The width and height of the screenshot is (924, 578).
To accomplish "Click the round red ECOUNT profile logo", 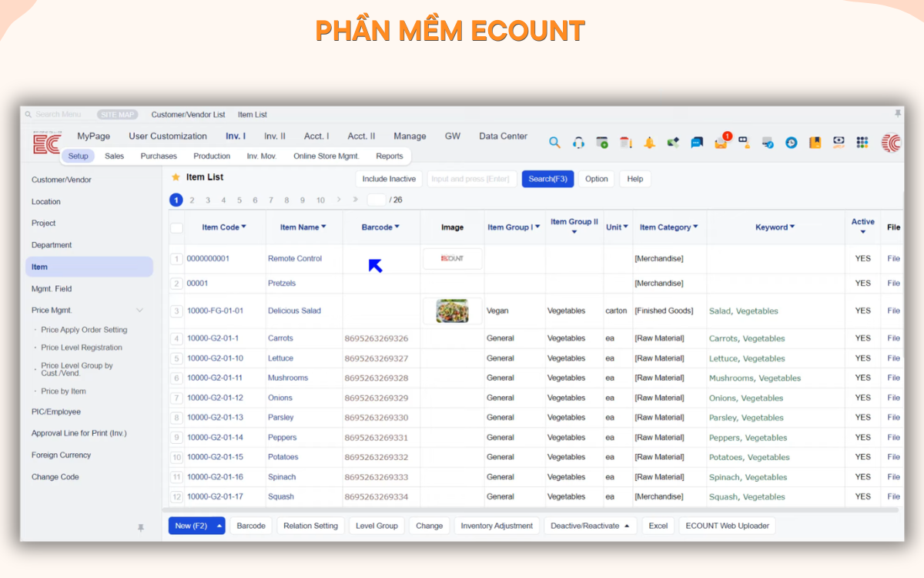I will coord(891,143).
